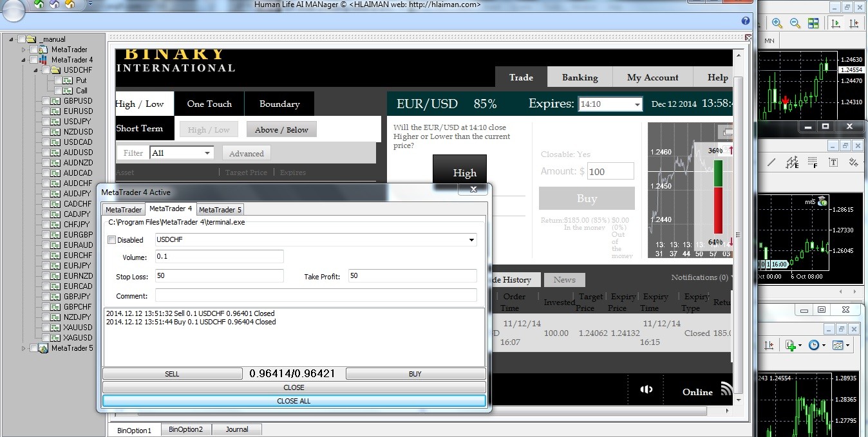The image size is (868, 437).
Task: Click the signal strength icon beside Online
Action: (x=726, y=389)
